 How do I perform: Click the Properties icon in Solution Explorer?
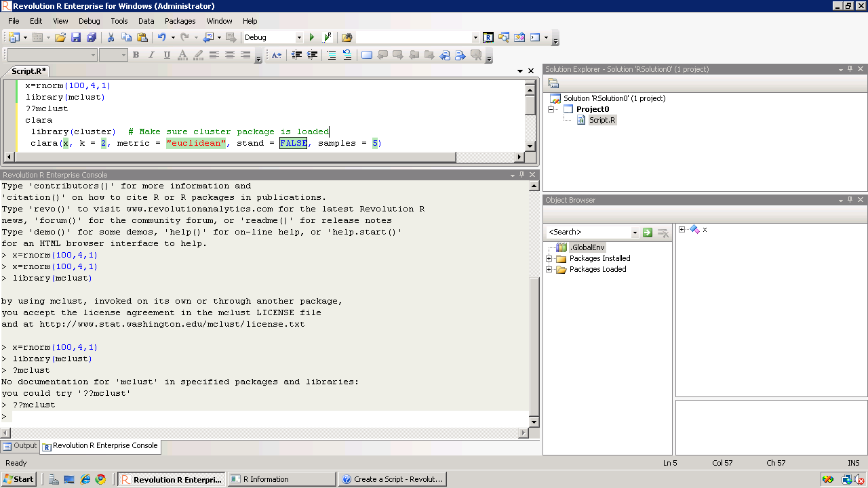tap(553, 83)
